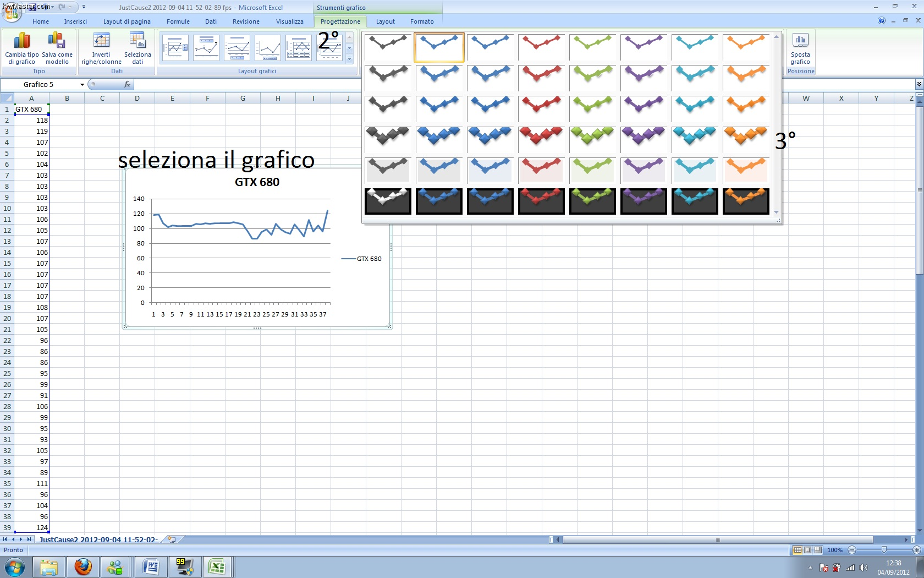Screen dimensions: 924x578
Task: Select the purple thick-marker style in fourth row
Action: 643,139
